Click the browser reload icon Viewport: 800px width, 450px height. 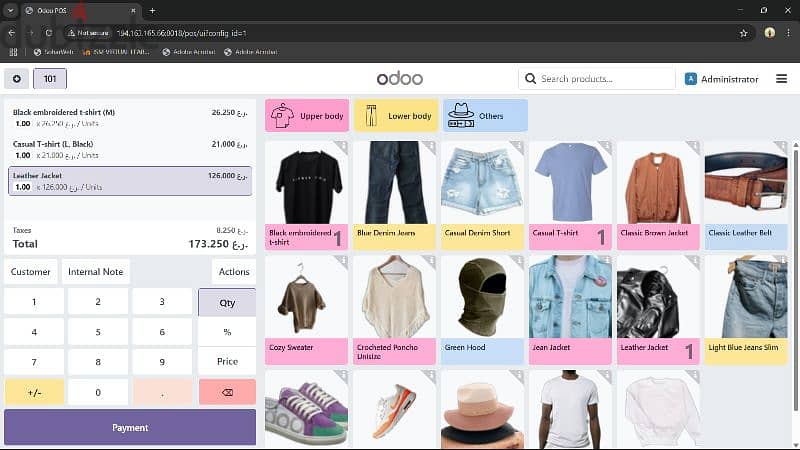pos(48,33)
